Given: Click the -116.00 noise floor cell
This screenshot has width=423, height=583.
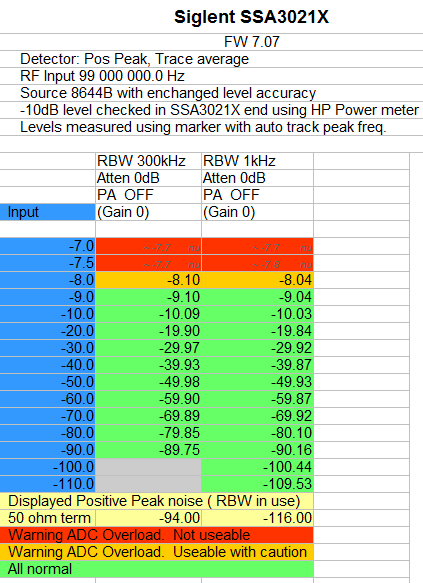Looking at the screenshot, I should pos(258,518).
